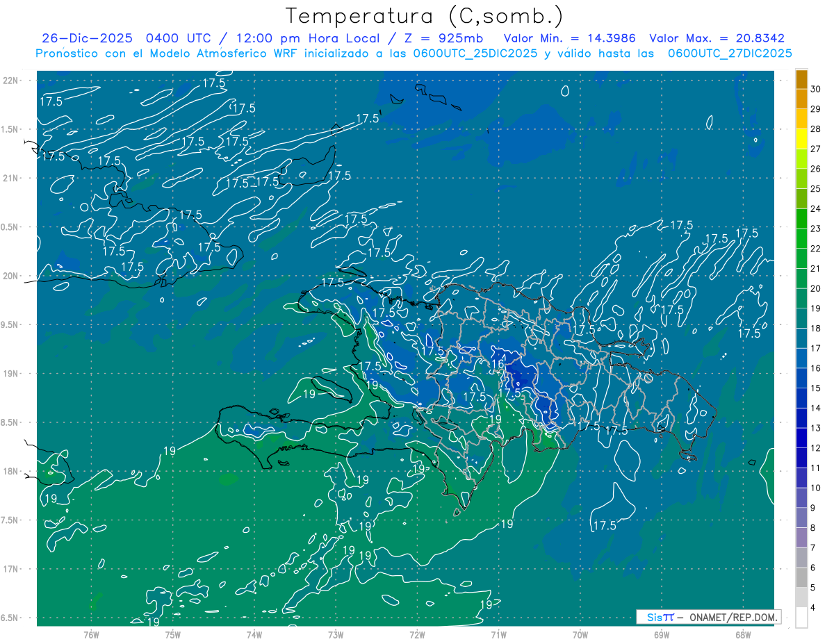Click color bar label '9'
834x644 pixels.
point(813,508)
